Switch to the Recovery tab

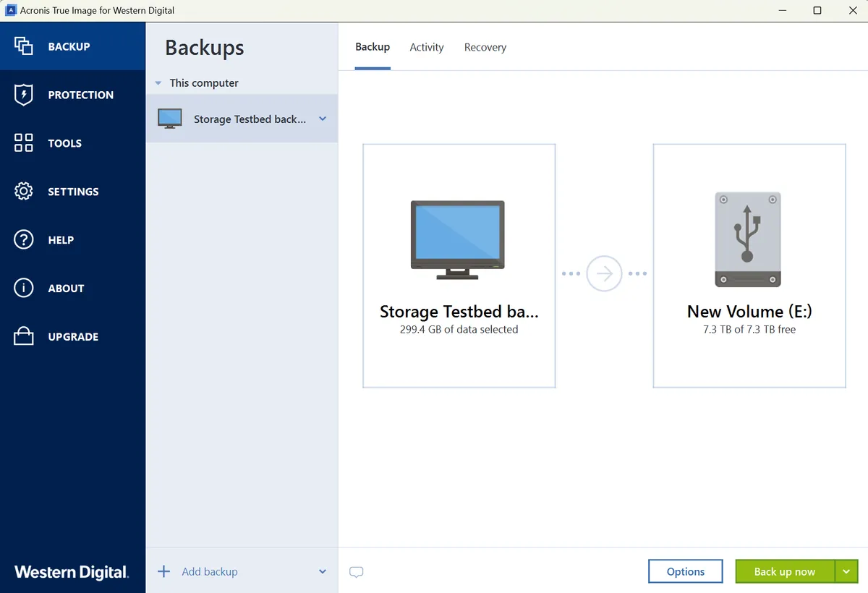coord(485,48)
